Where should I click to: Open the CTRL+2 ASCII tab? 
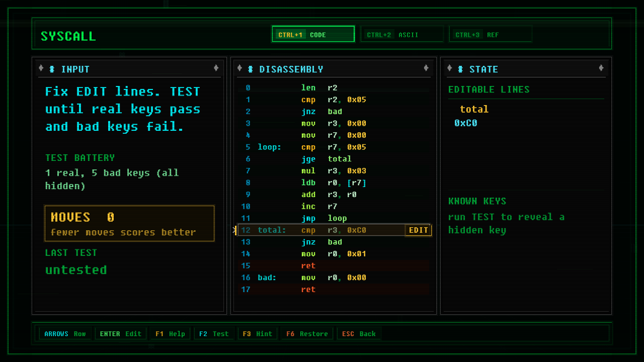pos(402,34)
